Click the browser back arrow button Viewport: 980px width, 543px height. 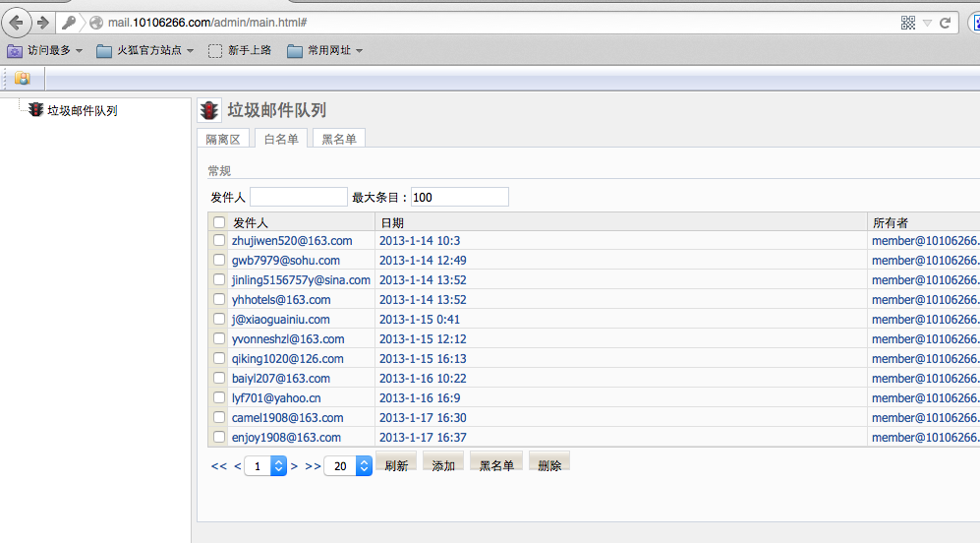point(17,24)
